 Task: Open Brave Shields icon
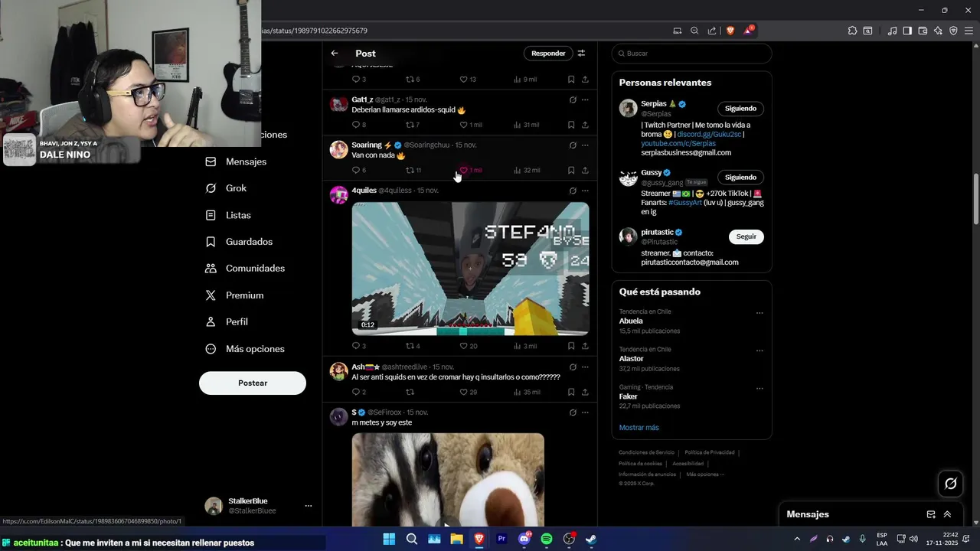[x=730, y=31]
